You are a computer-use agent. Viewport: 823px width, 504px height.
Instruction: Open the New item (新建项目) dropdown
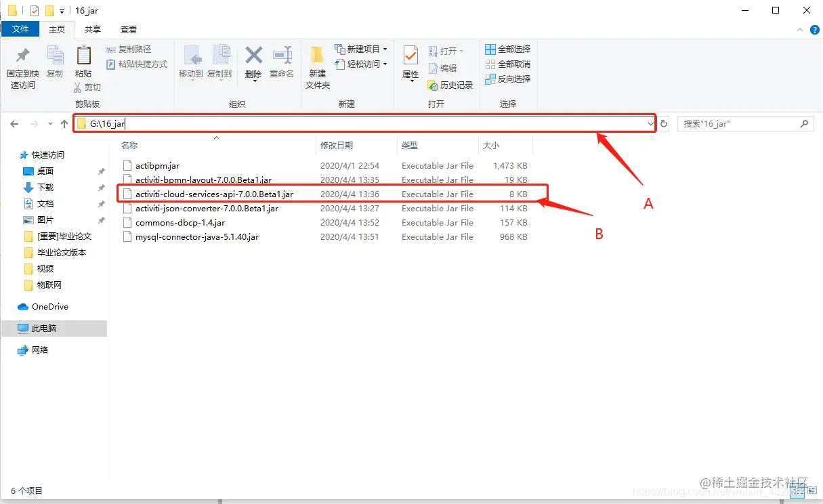coord(361,49)
